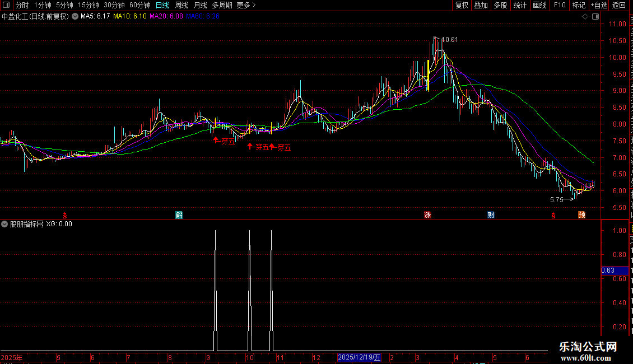Click the 标记 mark button

(579, 5)
